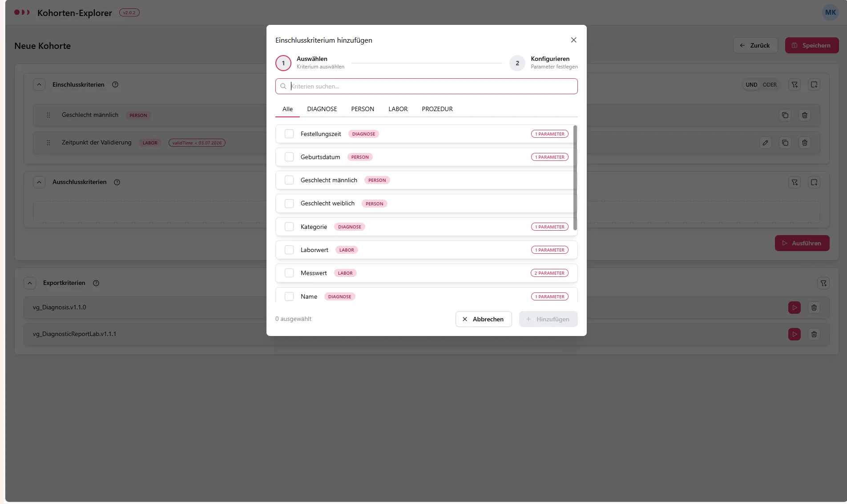The image size is (847, 504).
Task: Duplicate the Zeitpunkt der Validierung criterion
Action: point(785,143)
